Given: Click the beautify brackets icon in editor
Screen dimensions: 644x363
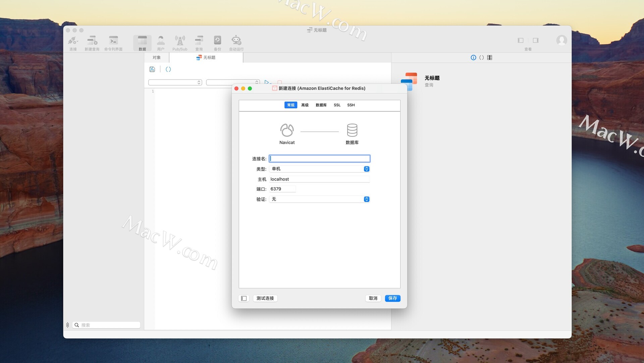Looking at the screenshot, I should pyautogui.click(x=168, y=69).
